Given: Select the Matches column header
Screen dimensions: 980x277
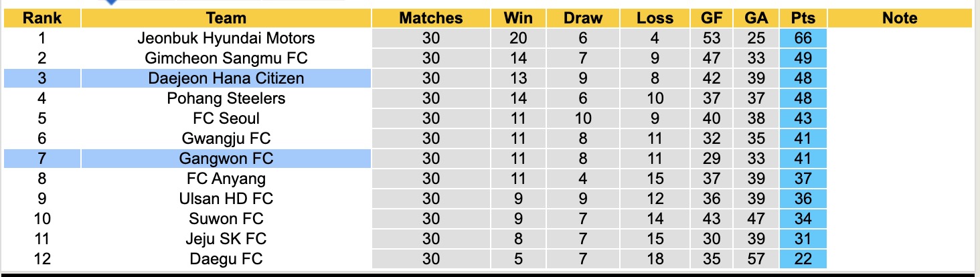Looking at the screenshot, I should tap(431, 18).
